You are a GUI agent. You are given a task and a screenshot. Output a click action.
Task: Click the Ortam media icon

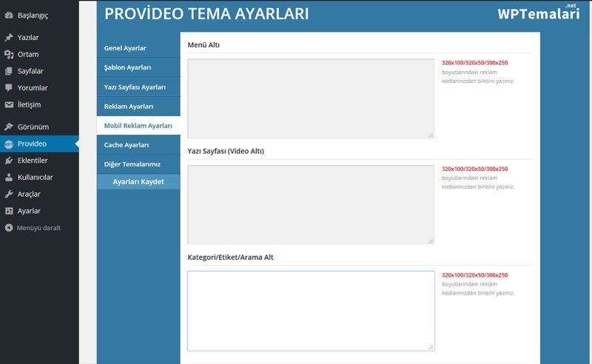9,54
